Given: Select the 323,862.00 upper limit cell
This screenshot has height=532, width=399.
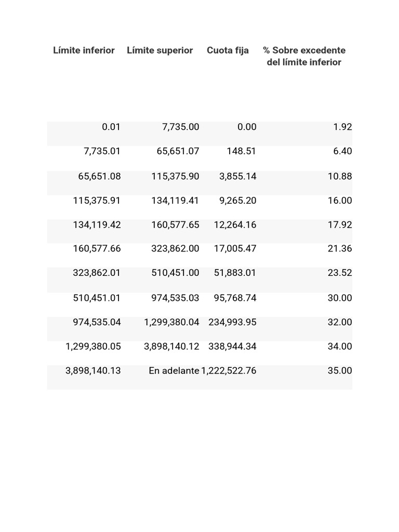Looking at the screenshot, I should coord(175,248).
